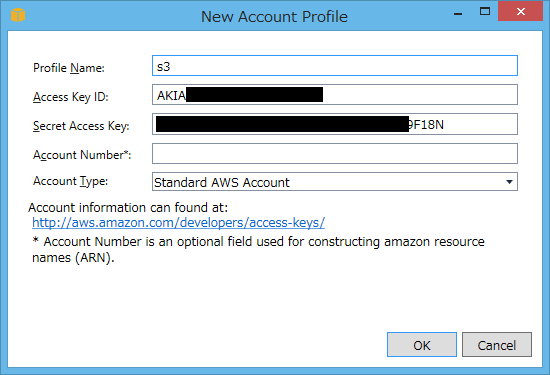Click into the Access Key ID field

(335, 95)
